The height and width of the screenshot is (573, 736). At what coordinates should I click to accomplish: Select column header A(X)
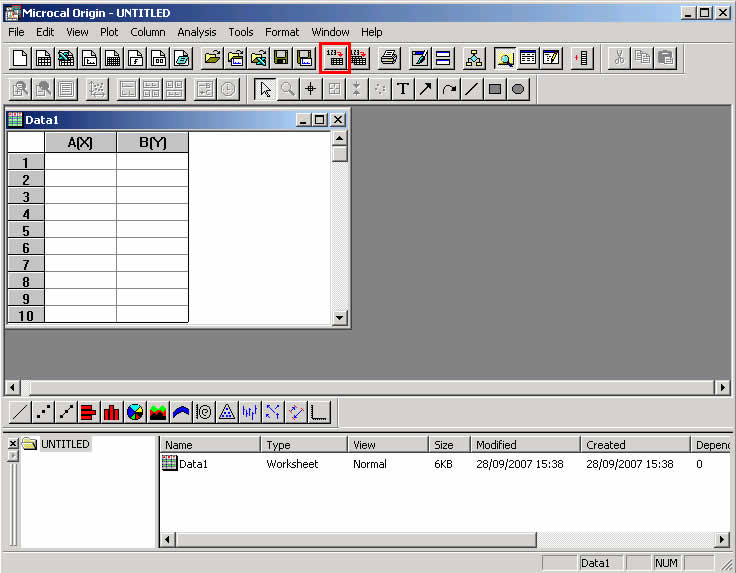coord(80,142)
